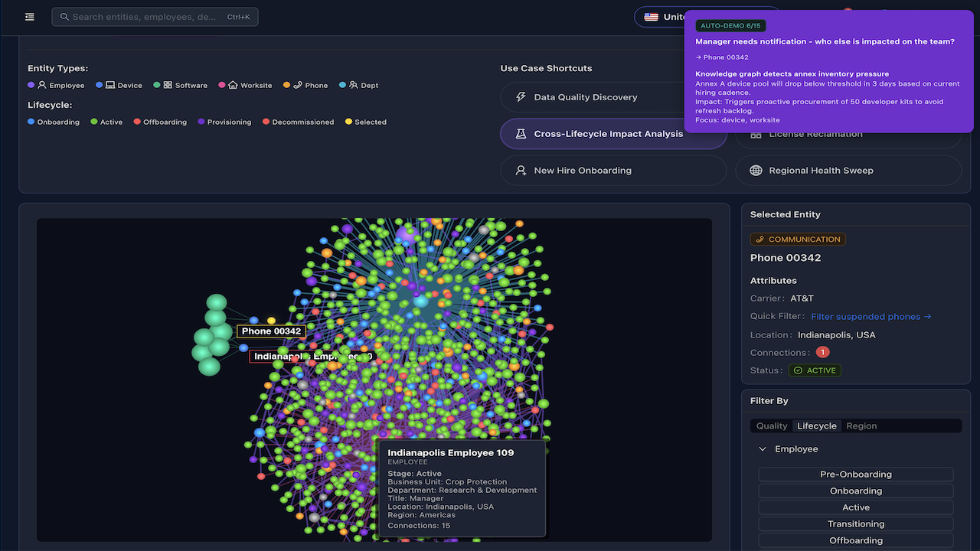980x551 pixels.
Task: Toggle the Pre-Onboarding employee lifecycle filter
Action: pyautogui.click(x=855, y=474)
